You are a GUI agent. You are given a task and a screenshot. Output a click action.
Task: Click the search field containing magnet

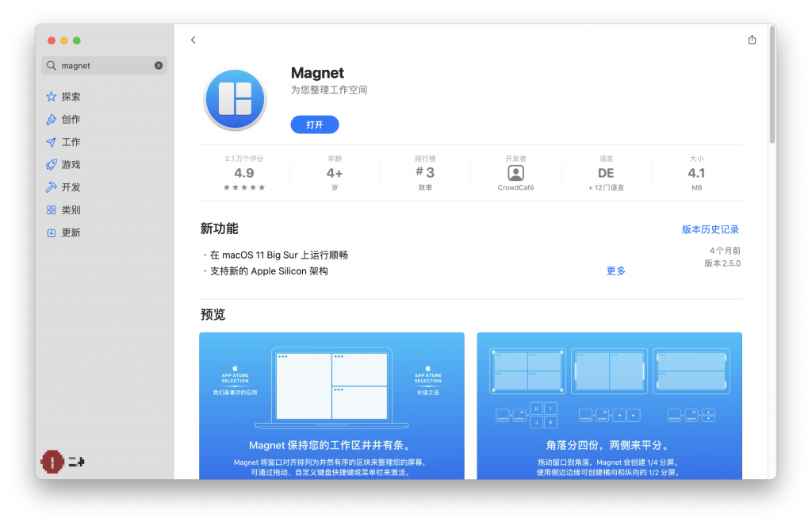[x=104, y=65]
